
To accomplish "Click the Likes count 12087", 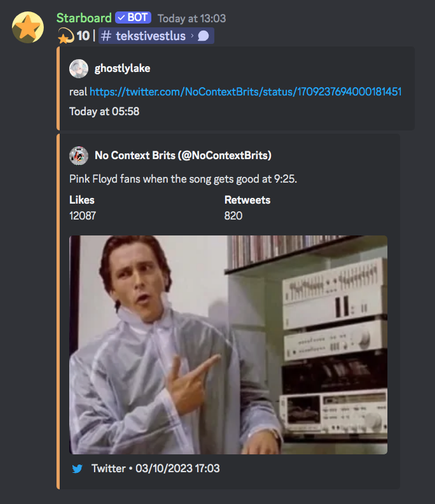I will tap(83, 216).
